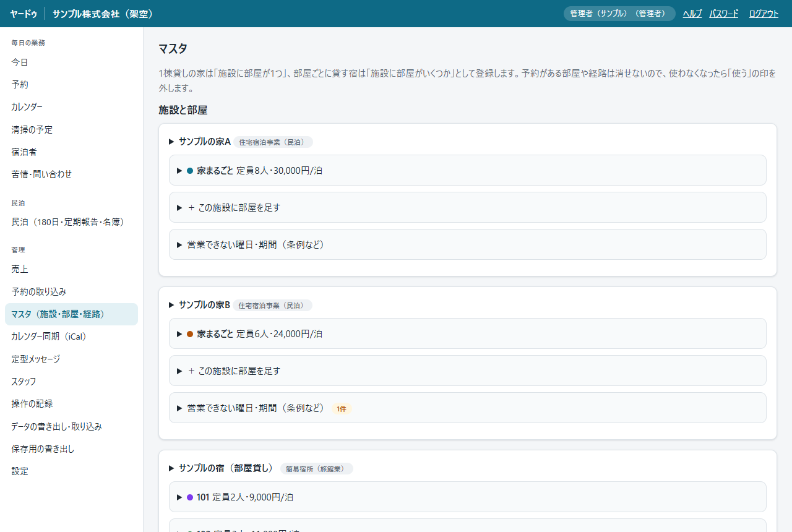Expand この施設に部屋を足す under サンプルの家B
Image resolution: width=792 pixels, height=532 pixels.
468,371
